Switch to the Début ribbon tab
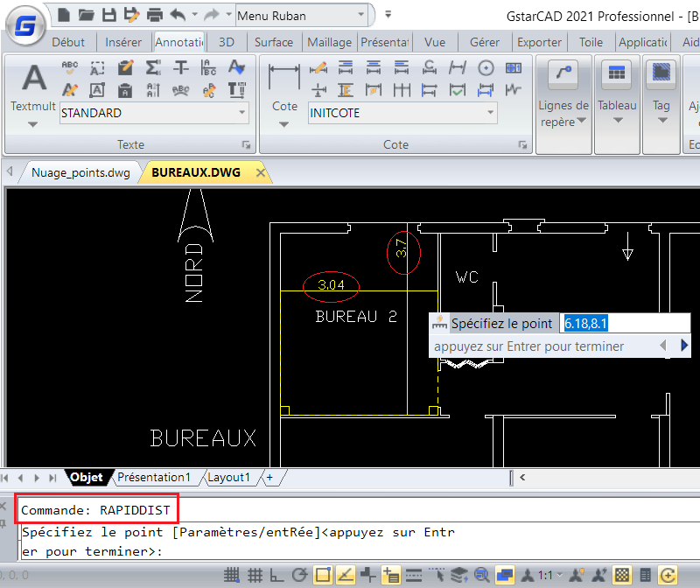Viewport: 700px width, 588px height. (68, 42)
